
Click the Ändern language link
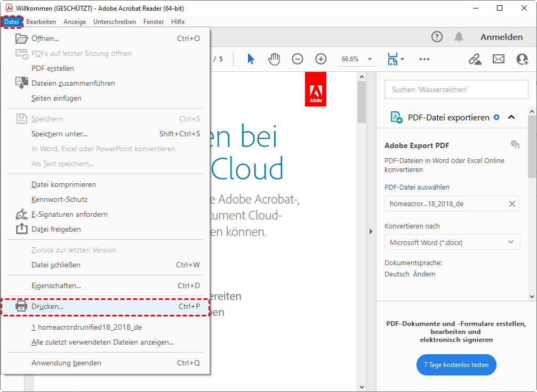coord(424,274)
